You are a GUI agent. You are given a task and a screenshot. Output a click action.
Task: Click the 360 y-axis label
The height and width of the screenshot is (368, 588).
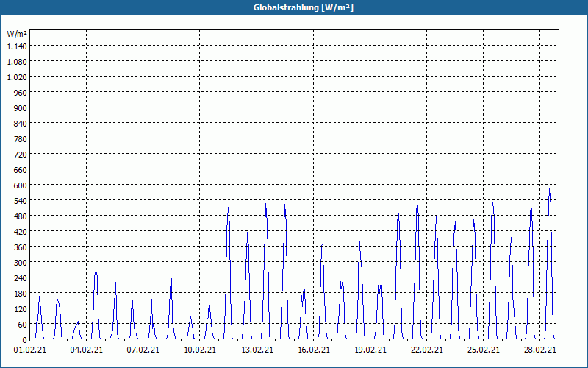coord(21,247)
